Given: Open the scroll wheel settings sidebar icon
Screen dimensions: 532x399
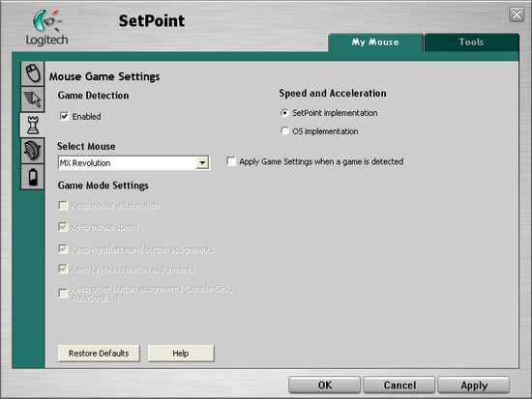Looking at the screenshot, I should pos(33,151).
